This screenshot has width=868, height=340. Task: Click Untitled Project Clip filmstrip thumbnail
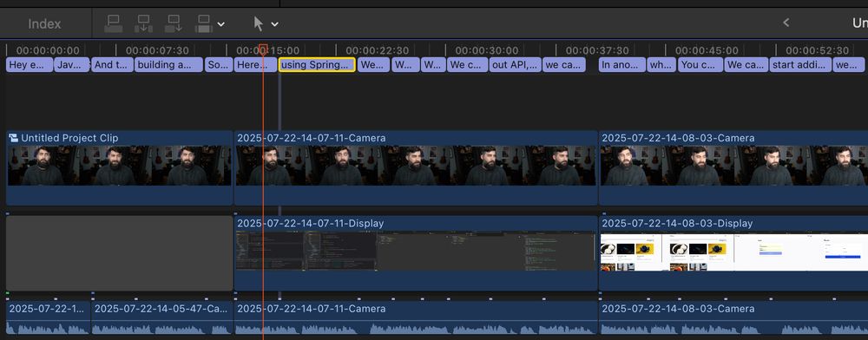(x=120, y=166)
